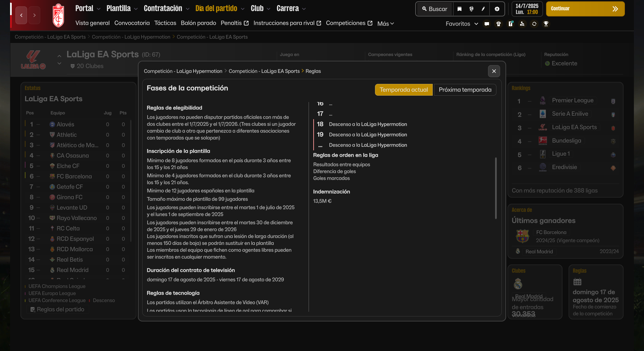Open the Tácticas tab
Viewport: 644px width, 351px height.
[x=165, y=23]
